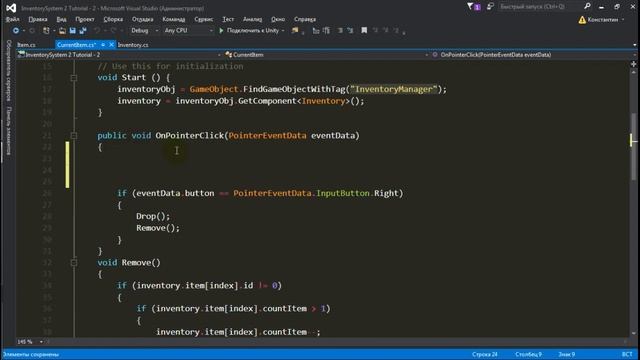Close the CurrentItem.cs tab
This screenshot has height=360, width=640.
click(x=111, y=44)
